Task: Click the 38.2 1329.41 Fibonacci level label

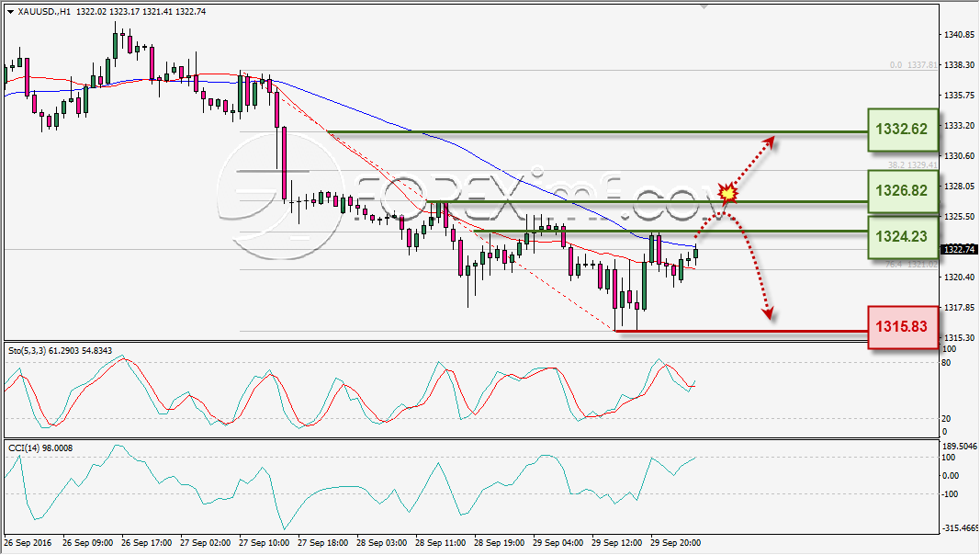Action: [913, 165]
